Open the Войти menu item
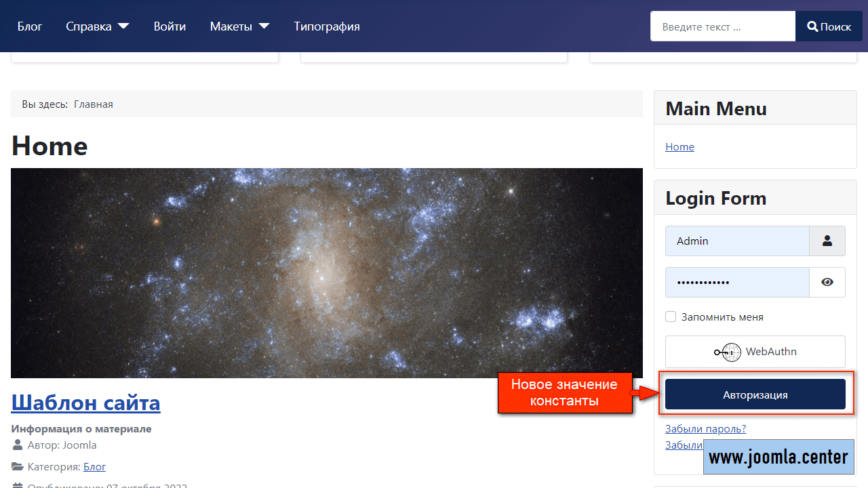Viewport: 868px width, 488px height. [170, 26]
